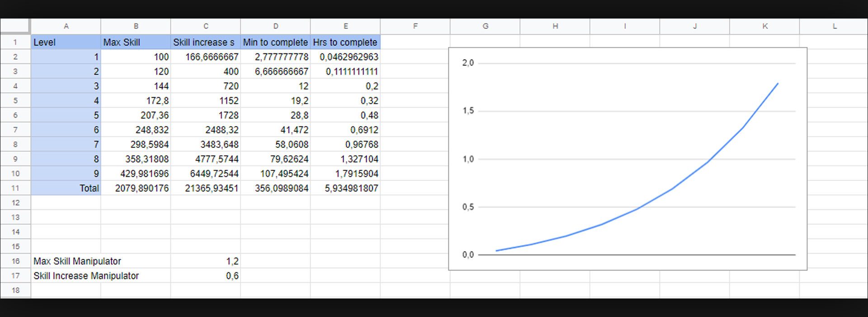Select column F header
The width and height of the screenshot is (868, 317).
tap(415, 26)
